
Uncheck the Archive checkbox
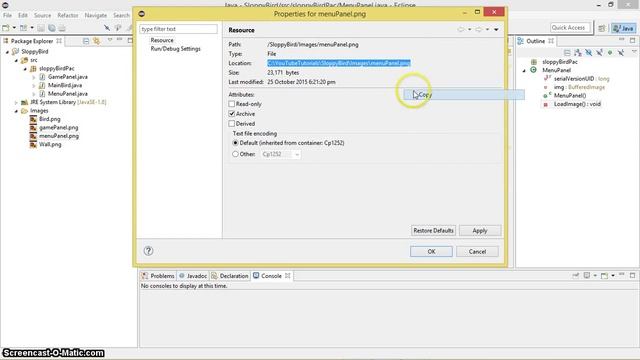(x=232, y=113)
